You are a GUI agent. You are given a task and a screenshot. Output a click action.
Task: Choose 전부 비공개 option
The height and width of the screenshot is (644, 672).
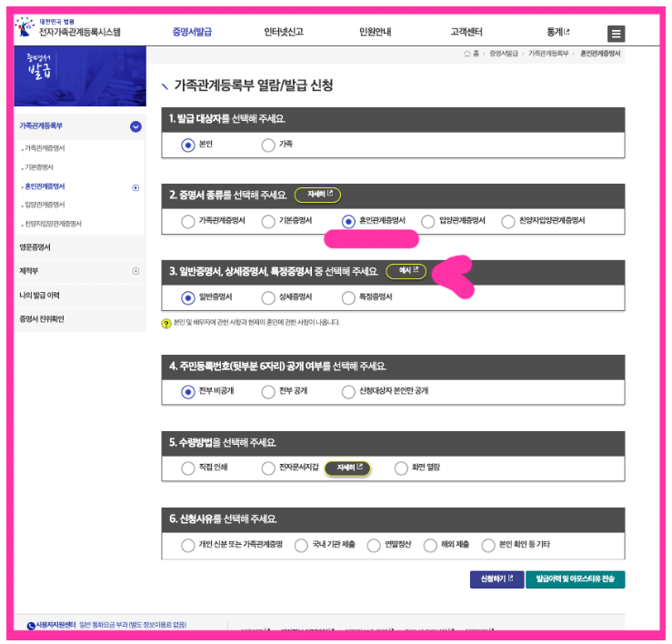tap(187, 391)
